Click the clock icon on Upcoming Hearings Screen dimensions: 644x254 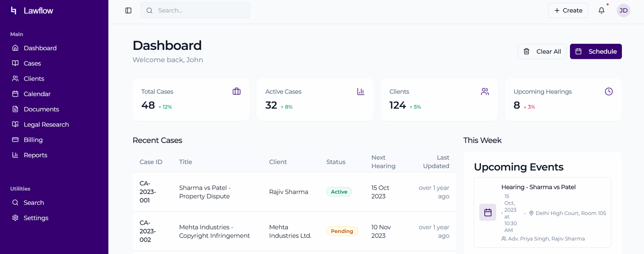[x=609, y=91]
